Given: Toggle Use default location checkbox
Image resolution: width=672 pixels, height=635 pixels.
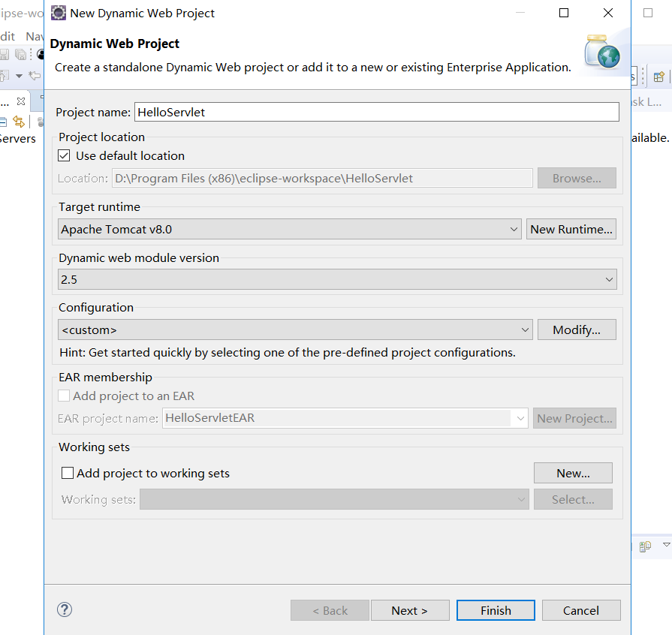Looking at the screenshot, I should (64, 155).
